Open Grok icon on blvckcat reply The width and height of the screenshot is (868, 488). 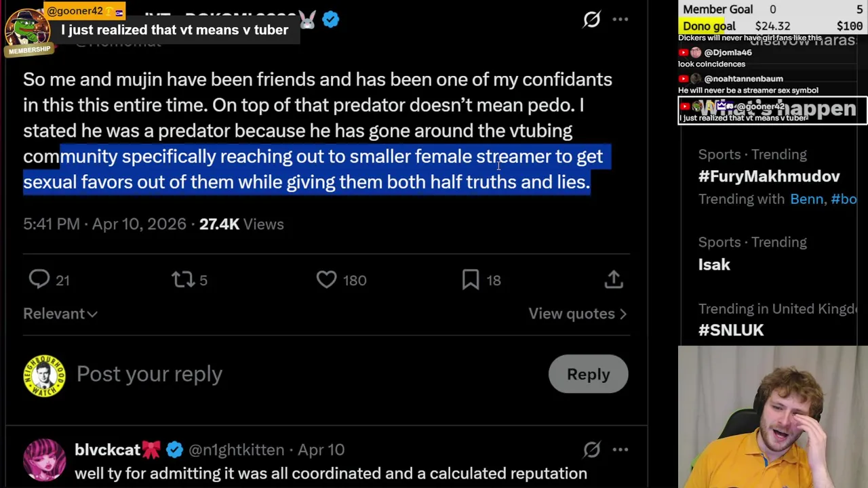[592, 449]
